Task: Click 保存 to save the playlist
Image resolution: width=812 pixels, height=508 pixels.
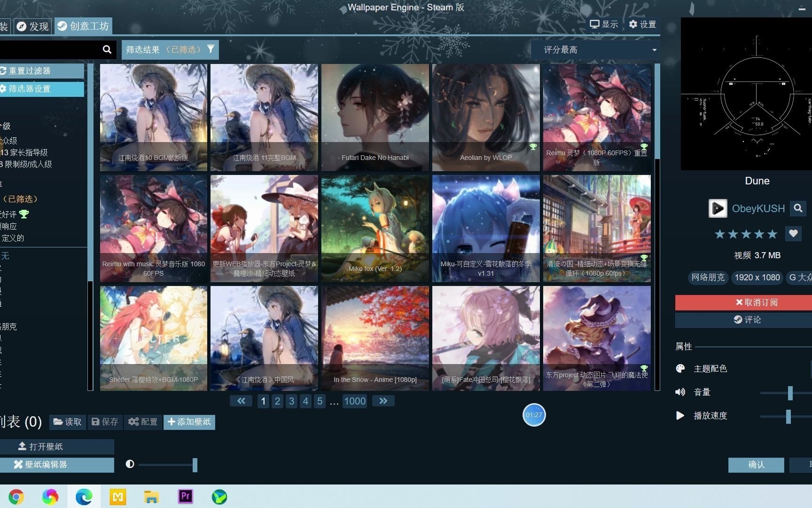Action: coord(104,421)
